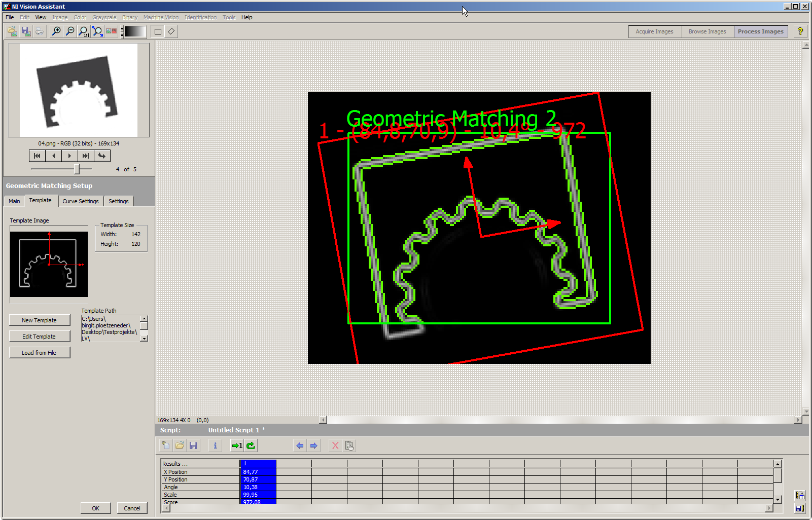
Task: Save the image using the toolbar icon
Action: point(26,31)
